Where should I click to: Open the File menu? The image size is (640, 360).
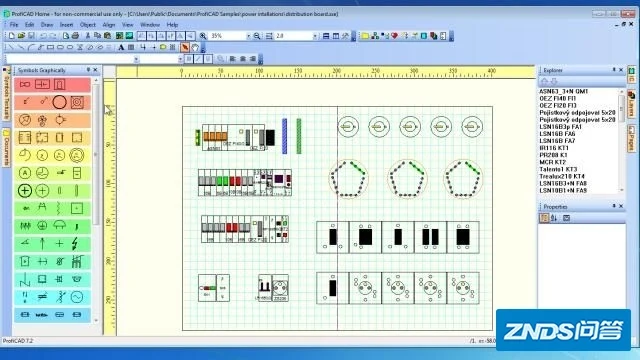[14, 25]
